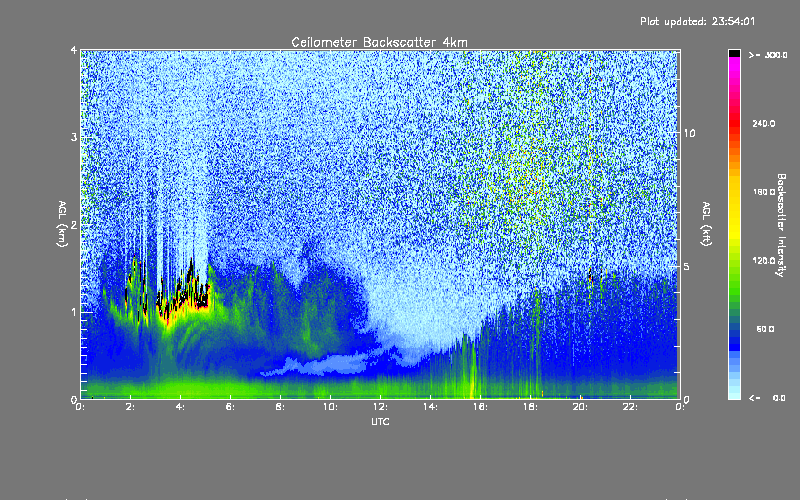Select the "12:" UTC time tick label
Viewport: 800px width, 500px height.
click(380, 407)
